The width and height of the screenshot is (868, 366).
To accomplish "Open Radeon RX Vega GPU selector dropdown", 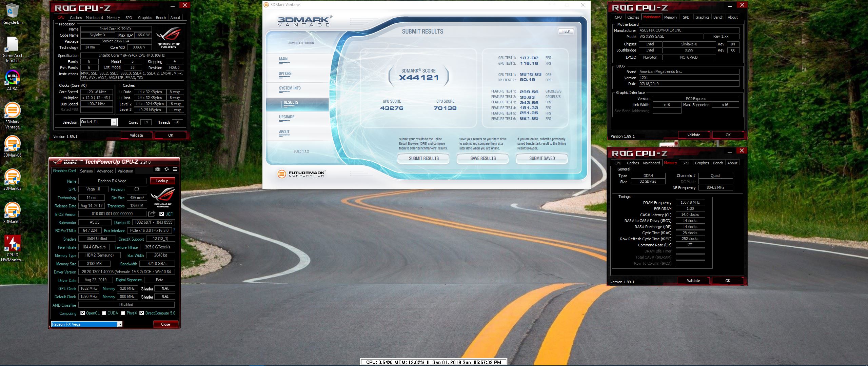I will (120, 324).
